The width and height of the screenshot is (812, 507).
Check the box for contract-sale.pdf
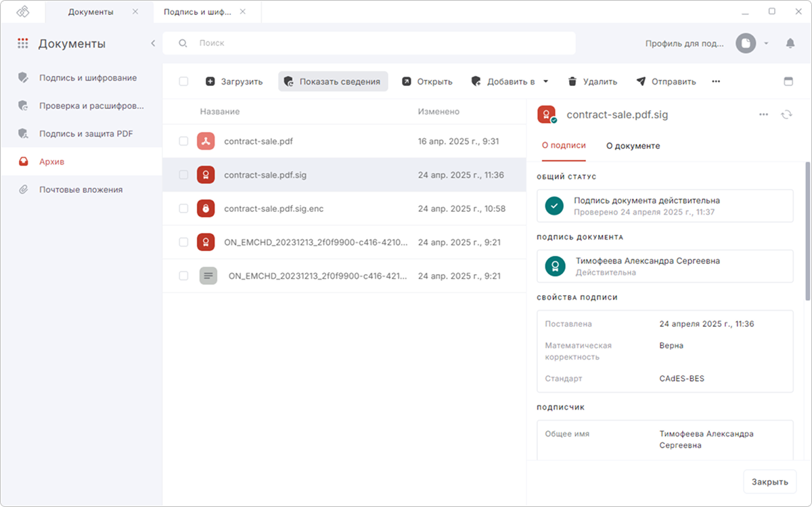[183, 141]
